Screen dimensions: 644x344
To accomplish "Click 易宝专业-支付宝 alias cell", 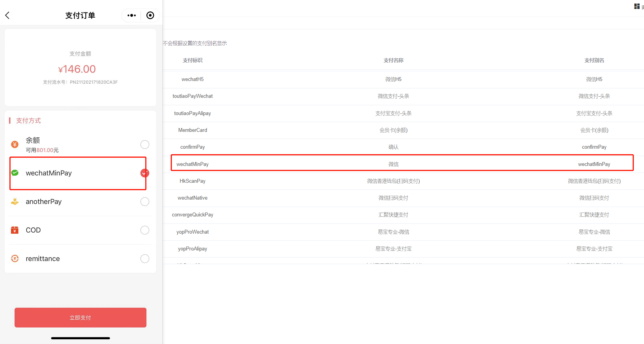I will coord(594,249).
